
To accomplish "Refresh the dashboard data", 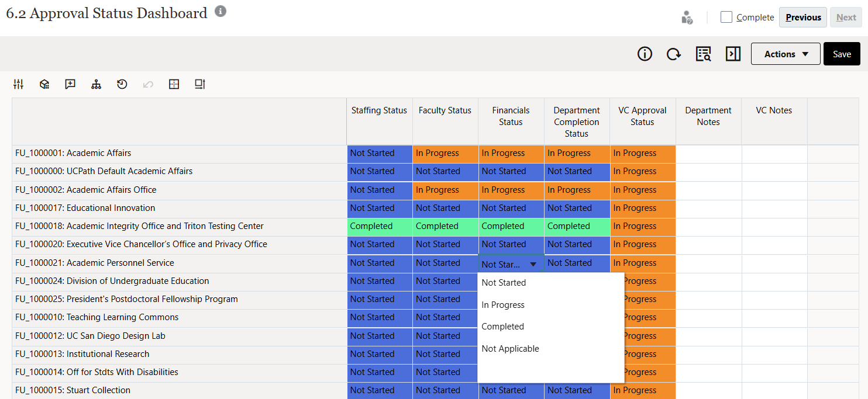I will coord(674,53).
